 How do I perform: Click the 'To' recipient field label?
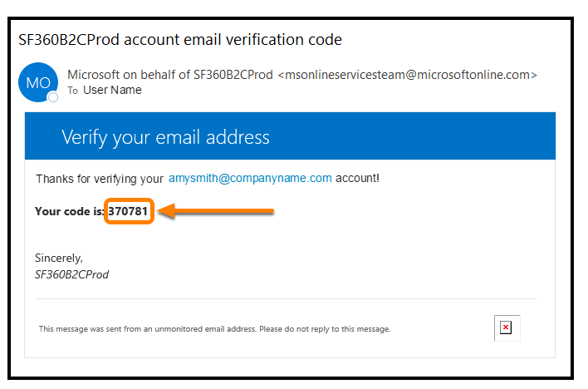click(x=72, y=91)
